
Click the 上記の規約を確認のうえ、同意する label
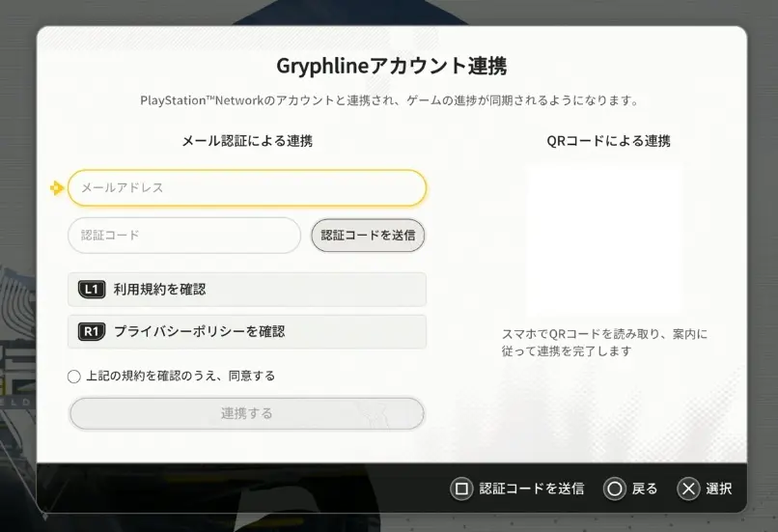click(x=181, y=376)
